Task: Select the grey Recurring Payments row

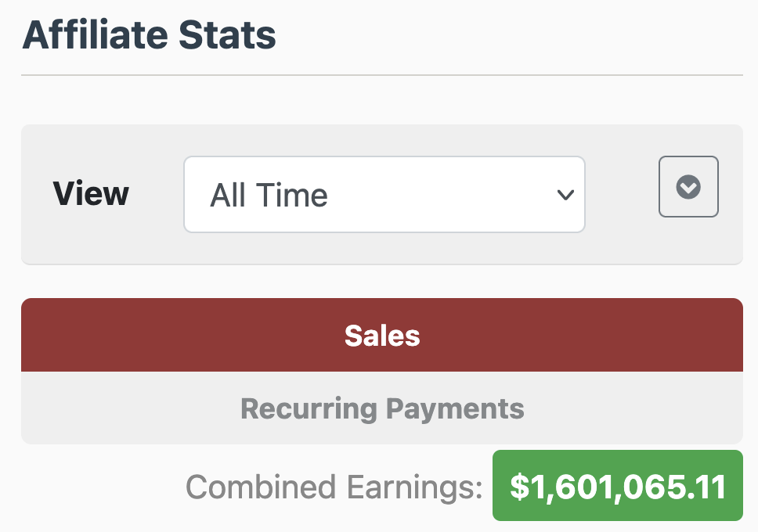Action: pos(382,408)
